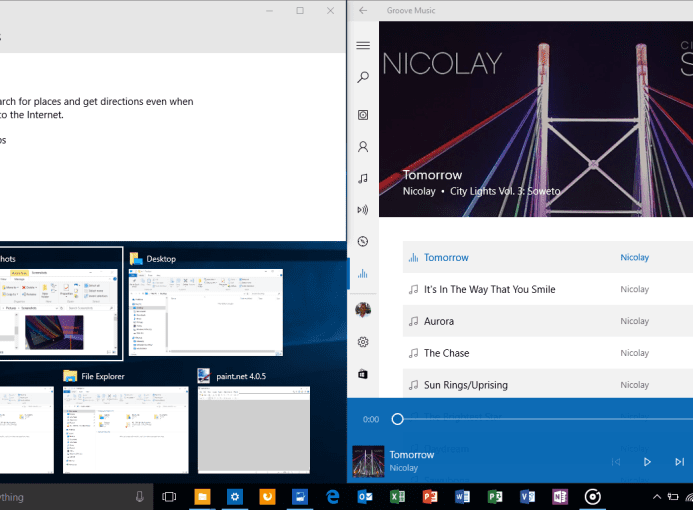Open Visio from the taskbar
This screenshot has width=693, height=510.
tap(527, 497)
